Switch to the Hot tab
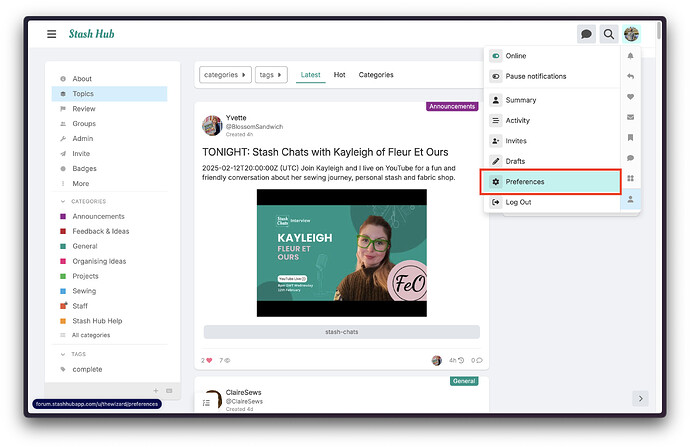690x448 pixels. coord(339,75)
